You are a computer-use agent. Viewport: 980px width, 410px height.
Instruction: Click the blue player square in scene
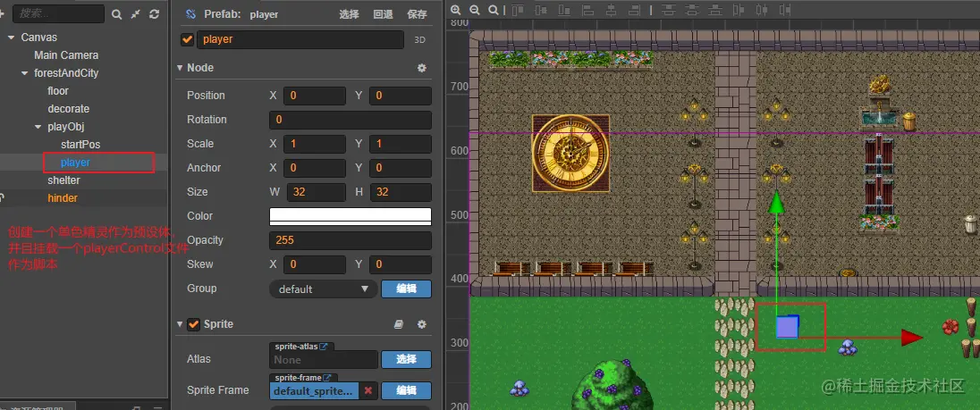(788, 327)
